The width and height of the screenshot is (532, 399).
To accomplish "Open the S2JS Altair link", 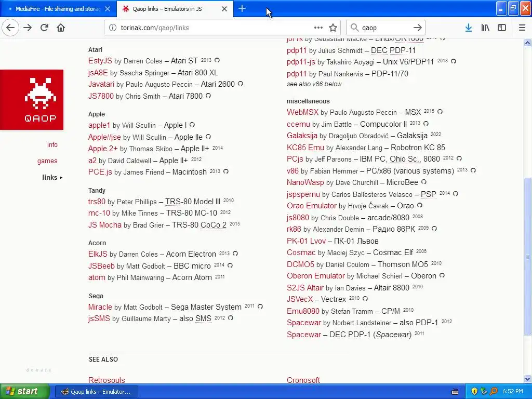I will (x=305, y=288).
